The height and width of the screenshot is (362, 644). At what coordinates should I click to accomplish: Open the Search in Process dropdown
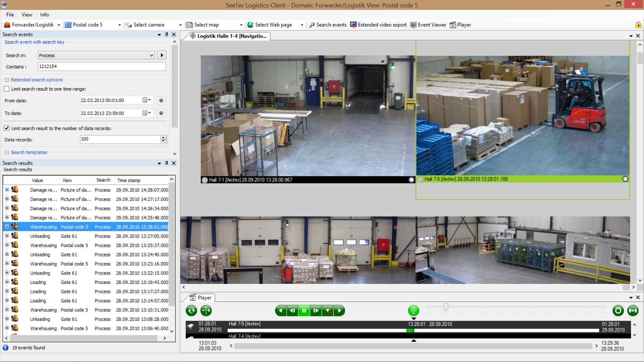tap(151, 55)
